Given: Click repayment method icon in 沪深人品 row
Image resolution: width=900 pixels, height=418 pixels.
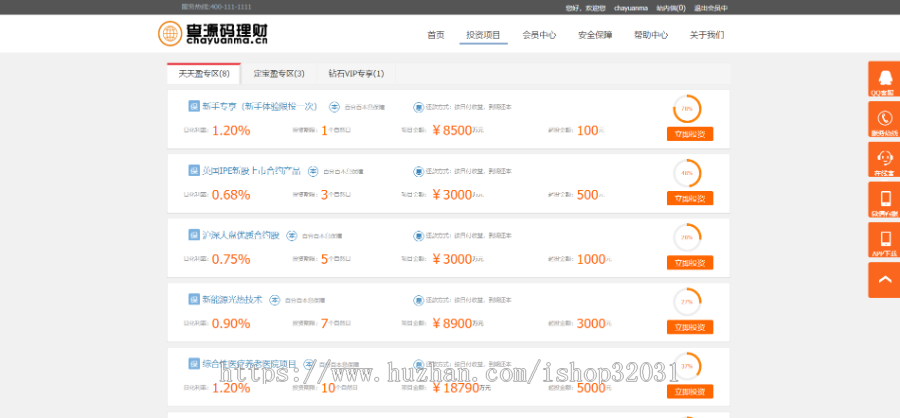Looking at the screenshot, I should coord(418,235).
